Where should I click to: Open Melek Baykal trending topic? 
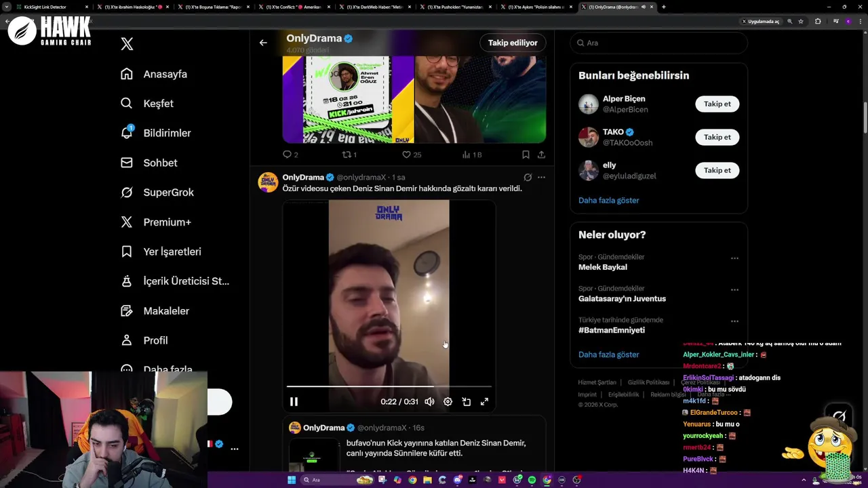602,267
